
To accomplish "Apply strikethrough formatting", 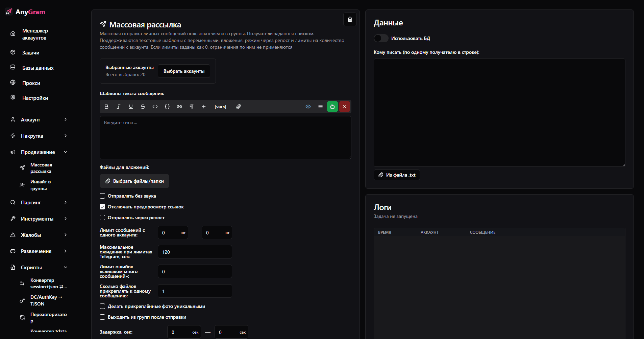I will click(x=143, y=107).
